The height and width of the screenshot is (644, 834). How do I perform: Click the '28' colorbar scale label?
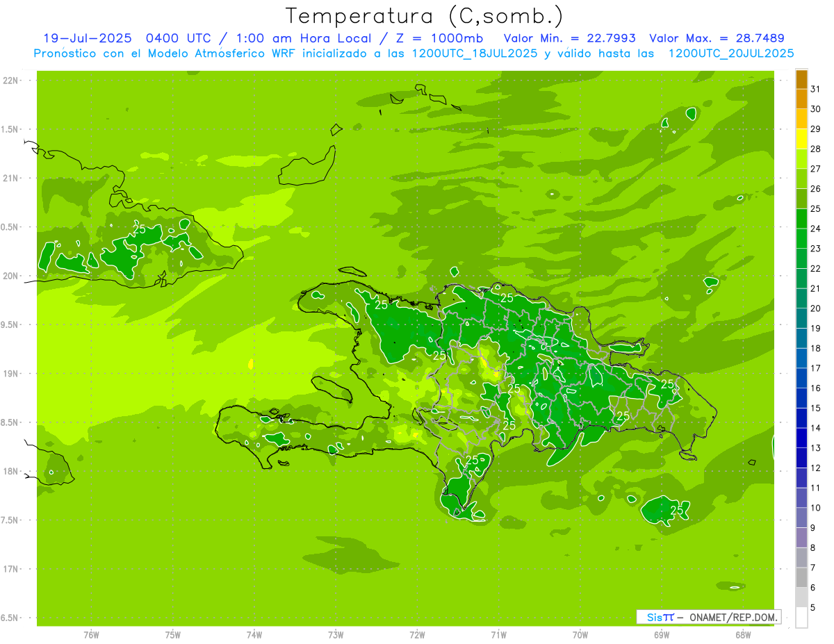[x=816, y=149]
